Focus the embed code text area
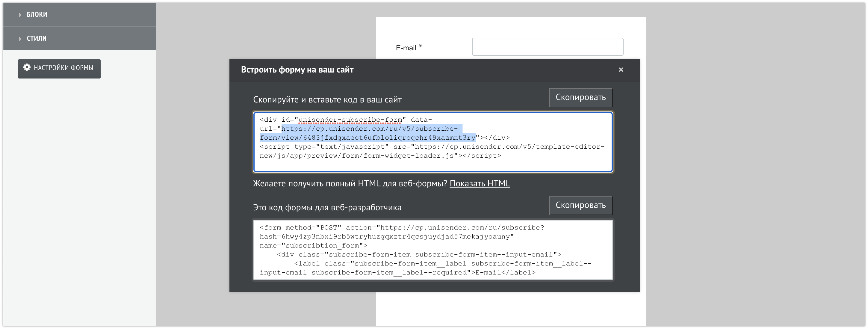Screen dimensions: 868x329 pos(433,142)
